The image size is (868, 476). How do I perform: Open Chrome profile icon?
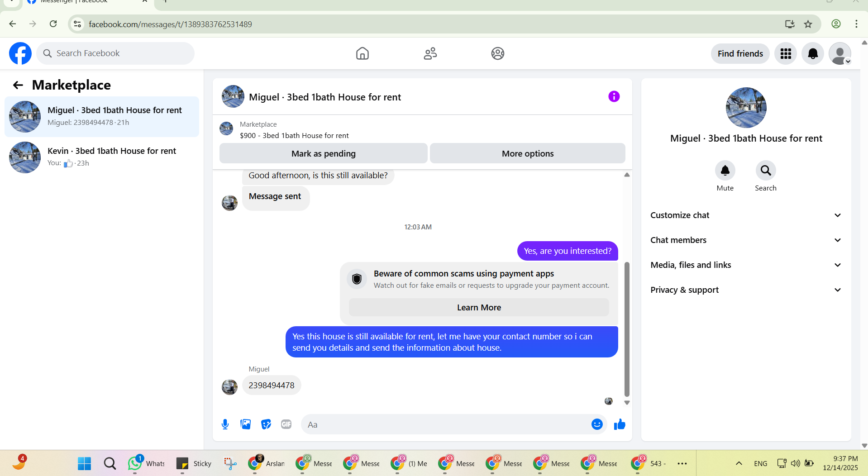point(836,24)
